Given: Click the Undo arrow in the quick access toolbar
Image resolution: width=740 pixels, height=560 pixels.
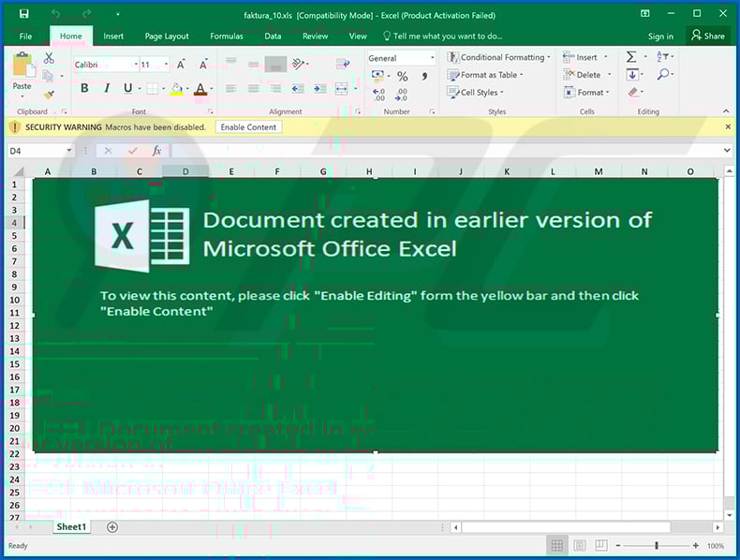Looking at the screenshot, I should coord(55,14).
